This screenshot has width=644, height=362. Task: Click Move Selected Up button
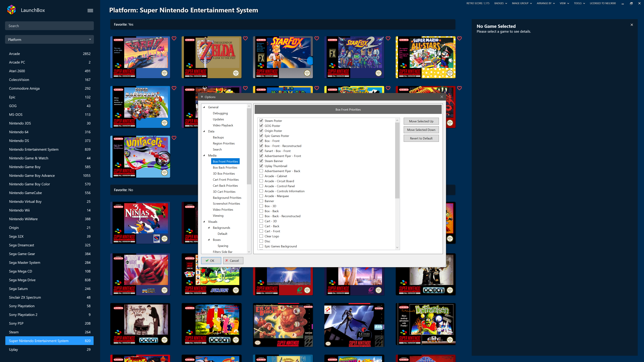pyautogui.click(x=421, y=121)
